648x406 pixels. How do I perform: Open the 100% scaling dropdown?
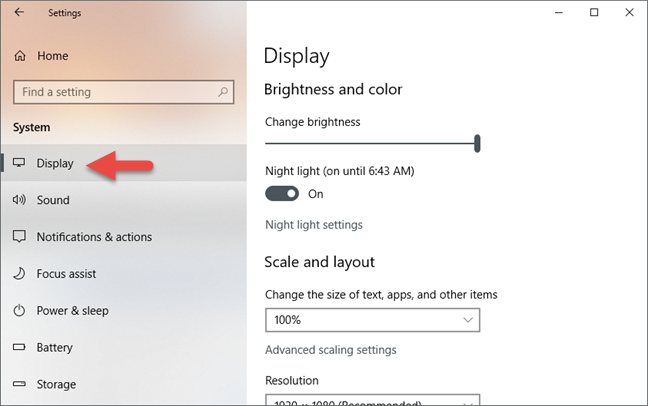click(x=372, y=320)
